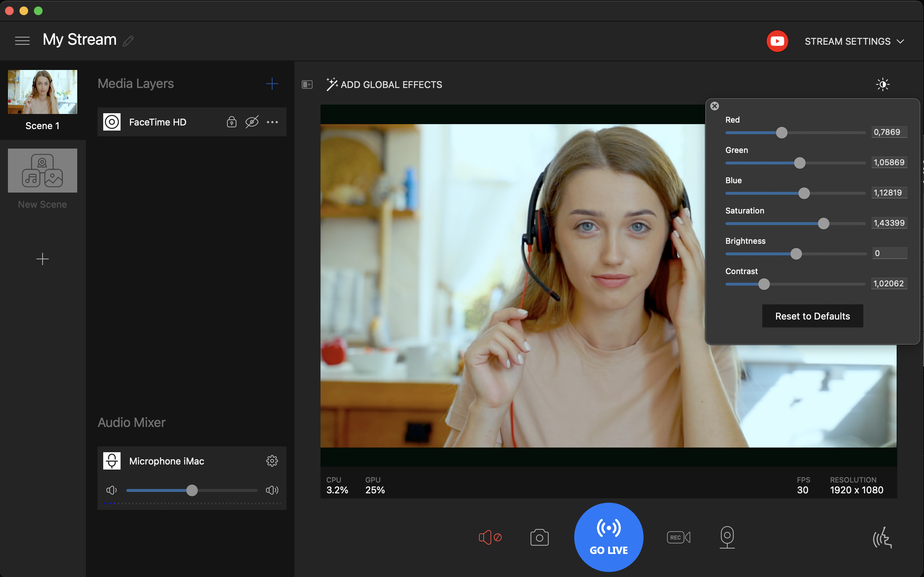Image resolution: width=924 pixels, height=577 pixels.
Task: Open the hamburger main menu
Action: point(22,40)
